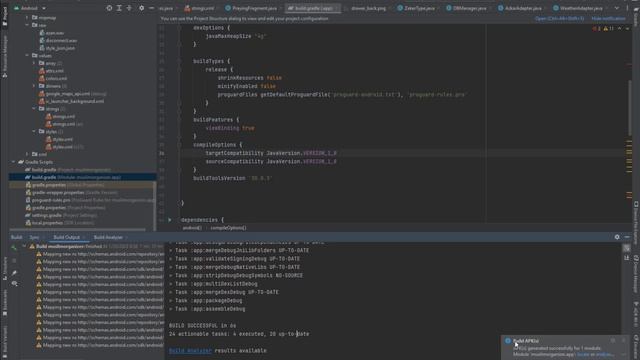640x360 pixels.
Task: Open the Build Analyzer tab
Action: point(108,237)
